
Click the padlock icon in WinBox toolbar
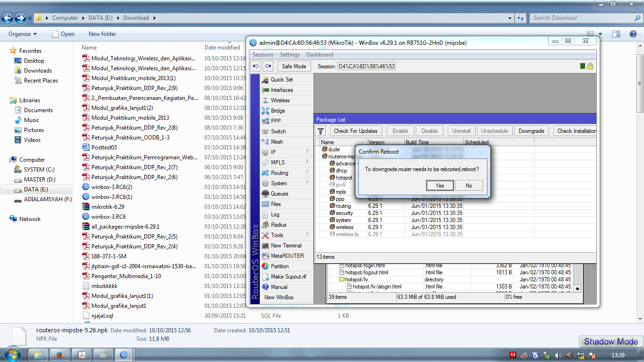coord(590,66)
